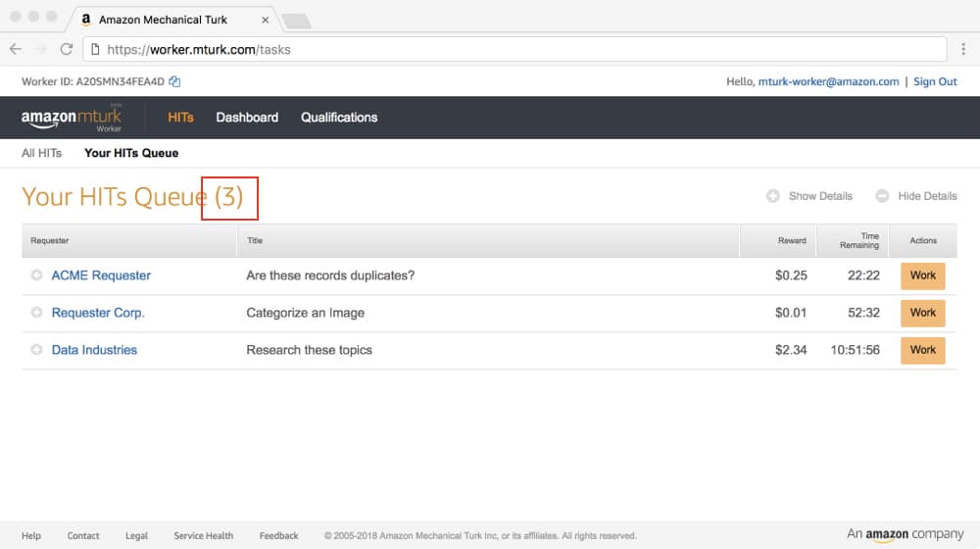Screen dimensions: 980x549
Task: Click the $0.25 reward value
Action: click(791, 275)
